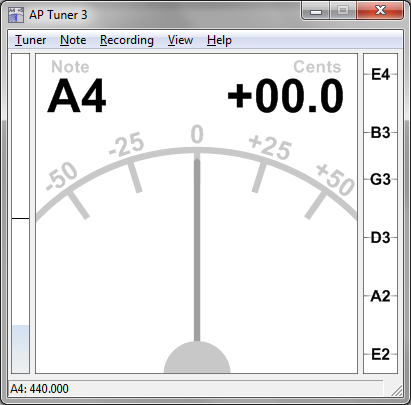Select the G3 note marker
Image resolution: width=411 pixels, height=405 pixels.
tap(380, 179)
